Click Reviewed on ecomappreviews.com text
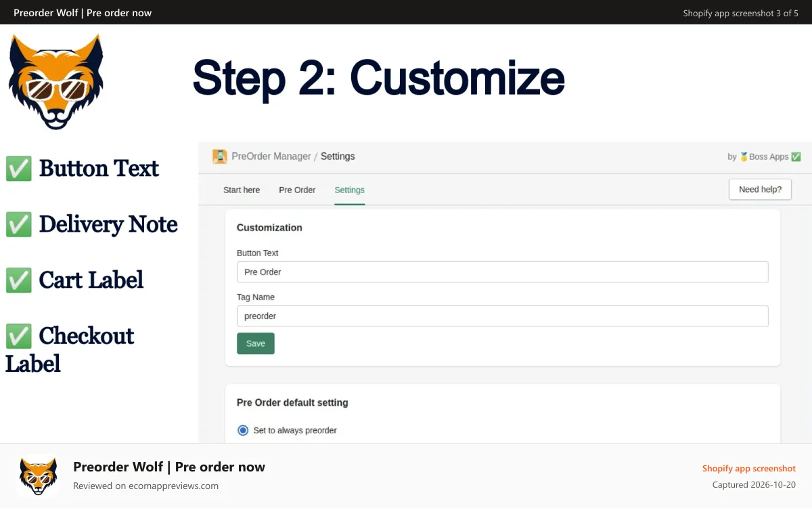 [145, 486]
